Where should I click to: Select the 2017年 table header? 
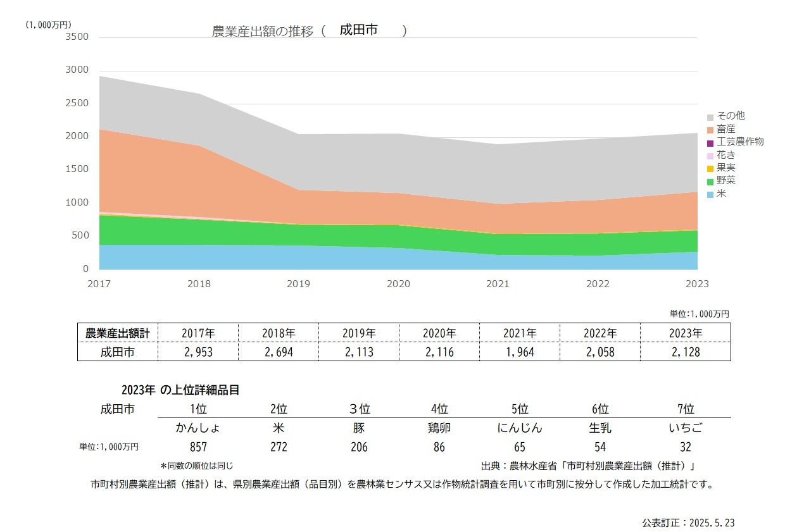[198, 332]
